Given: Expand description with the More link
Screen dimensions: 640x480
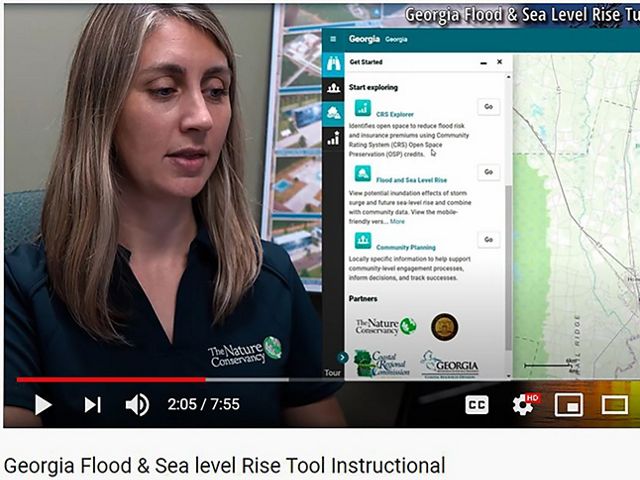Looking at the screenshot, I should [x=397, y=222].
